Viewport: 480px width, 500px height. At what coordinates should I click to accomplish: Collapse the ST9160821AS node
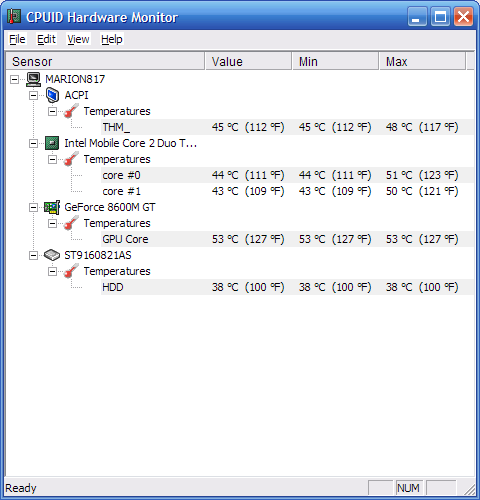(33, 255)
